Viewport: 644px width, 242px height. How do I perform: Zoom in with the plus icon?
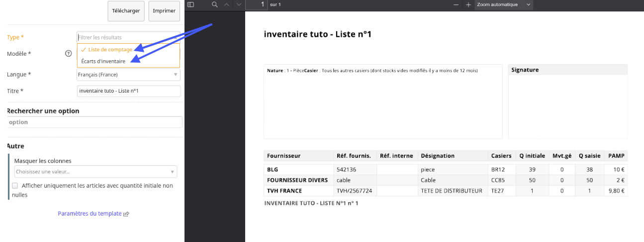(468, 4)
